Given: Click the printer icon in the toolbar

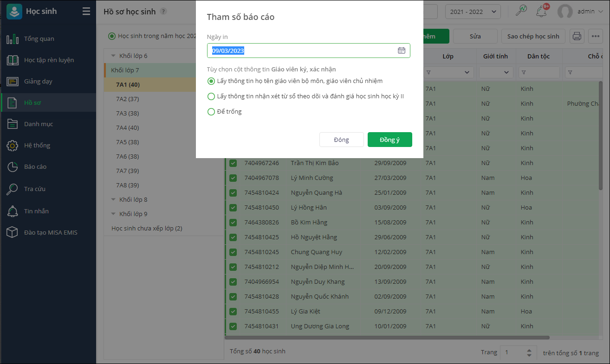Looking at the screenshot, I should pyautogui.click(x=577, y=36).
